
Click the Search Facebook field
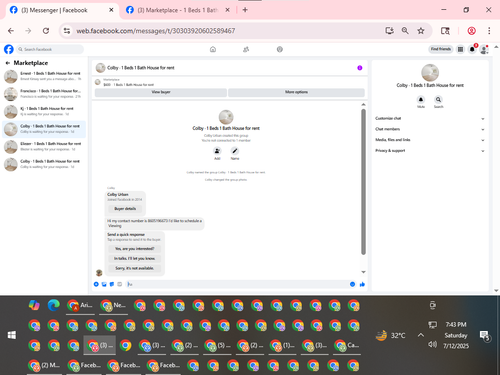[50, 49]
